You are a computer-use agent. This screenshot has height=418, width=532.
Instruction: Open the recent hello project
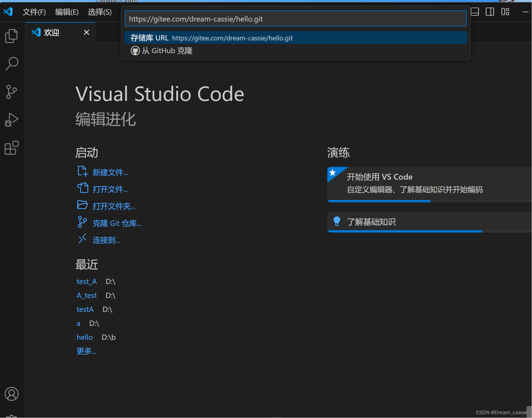[x=85, y=337]
